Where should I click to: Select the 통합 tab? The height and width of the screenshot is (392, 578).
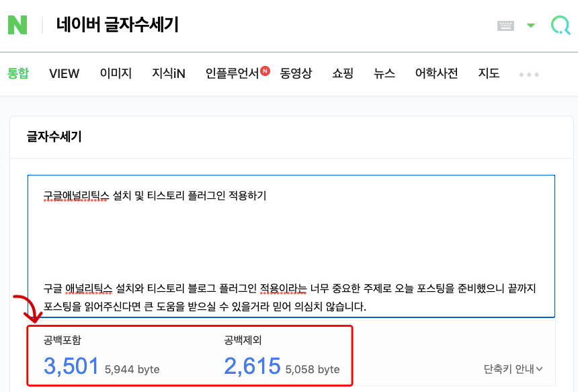click(x=18, y=73)
